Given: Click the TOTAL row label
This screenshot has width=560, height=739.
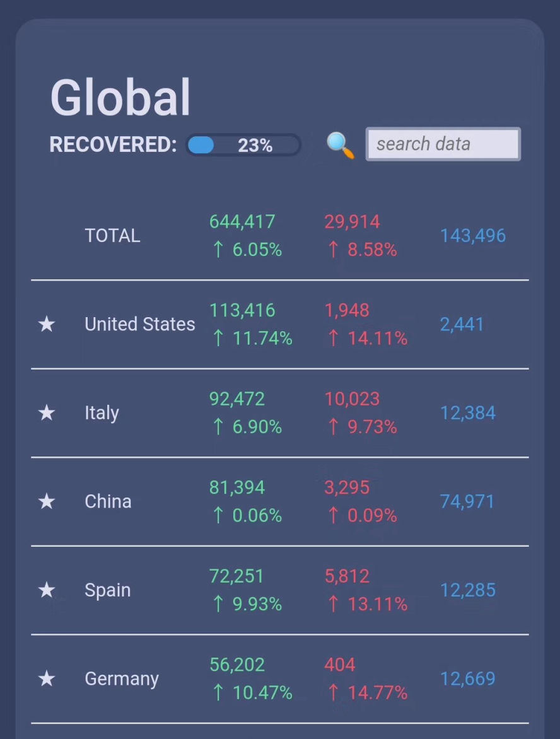Looking at the screenshot, I should click(x=112, y=236).
